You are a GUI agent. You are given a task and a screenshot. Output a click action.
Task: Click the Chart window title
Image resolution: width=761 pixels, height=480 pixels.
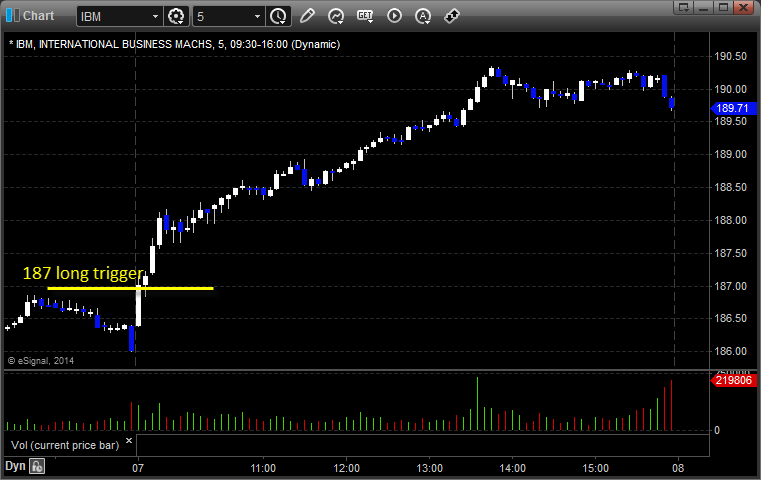[39, 16]
